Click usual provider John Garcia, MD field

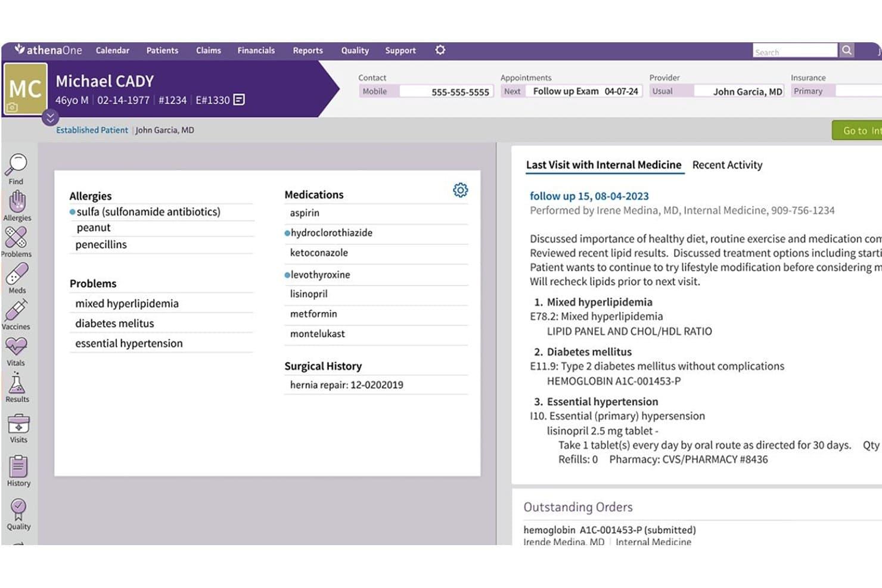point(739,91)
